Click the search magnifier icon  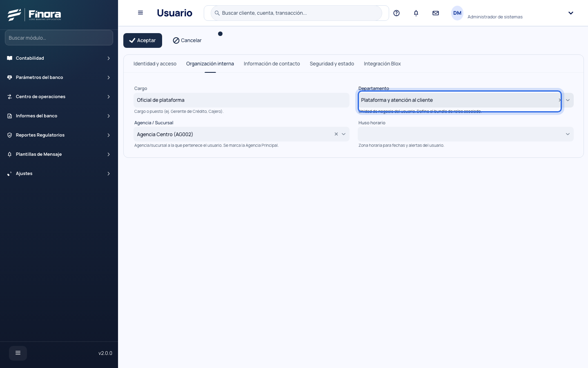point(217,13)
